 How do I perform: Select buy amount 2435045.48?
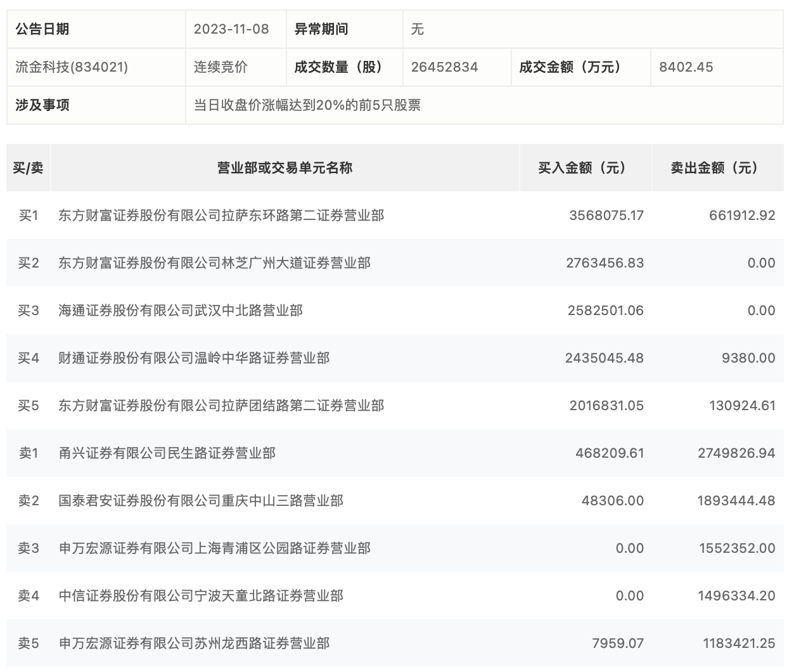pos(605,358)
